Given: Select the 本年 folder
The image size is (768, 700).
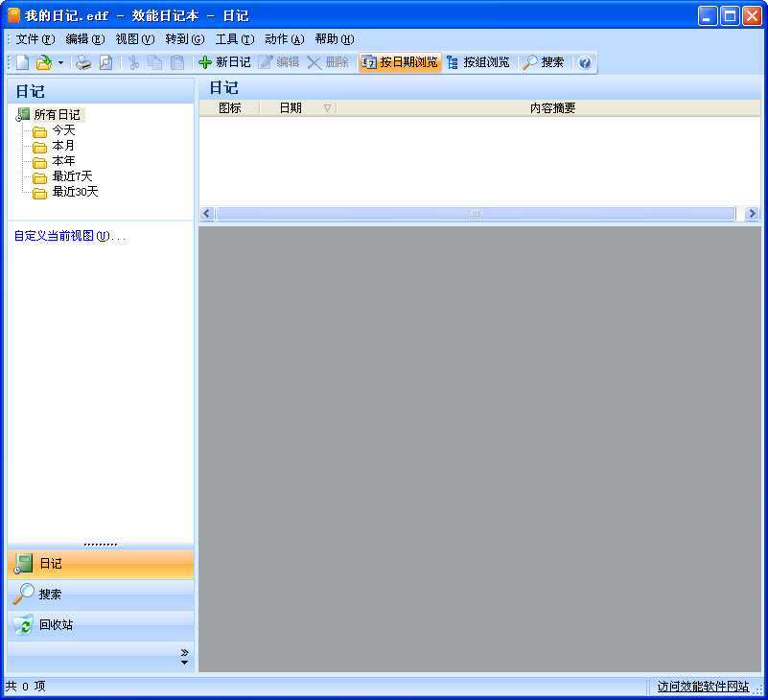Looking at the screenshot, I should click(63, 161).
